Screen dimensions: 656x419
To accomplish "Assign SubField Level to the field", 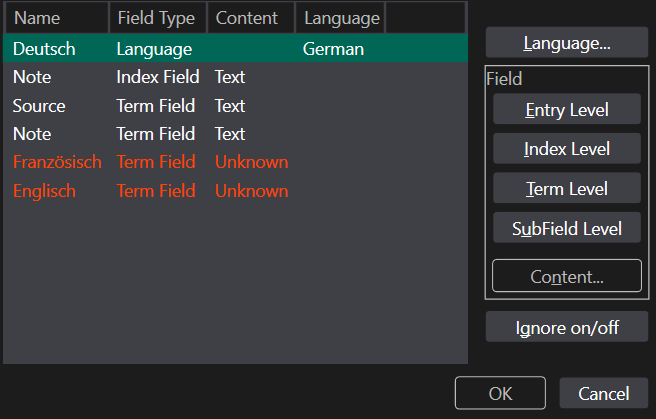I will tap(566, 228).
